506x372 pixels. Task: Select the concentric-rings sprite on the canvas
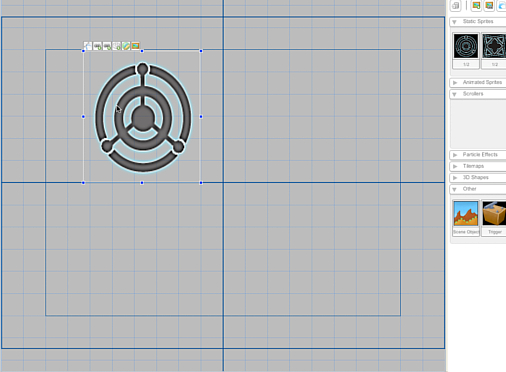coord(143,118)
